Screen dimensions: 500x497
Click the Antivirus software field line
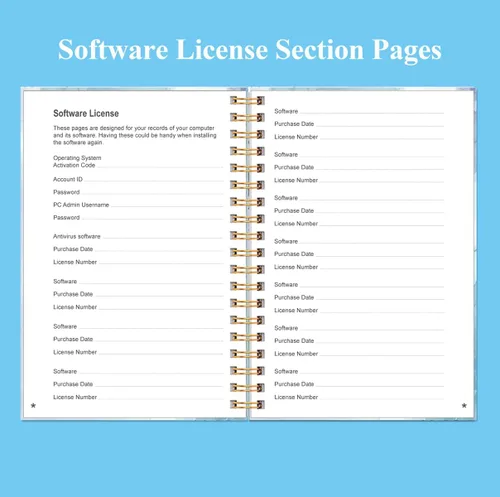[138, 236]
